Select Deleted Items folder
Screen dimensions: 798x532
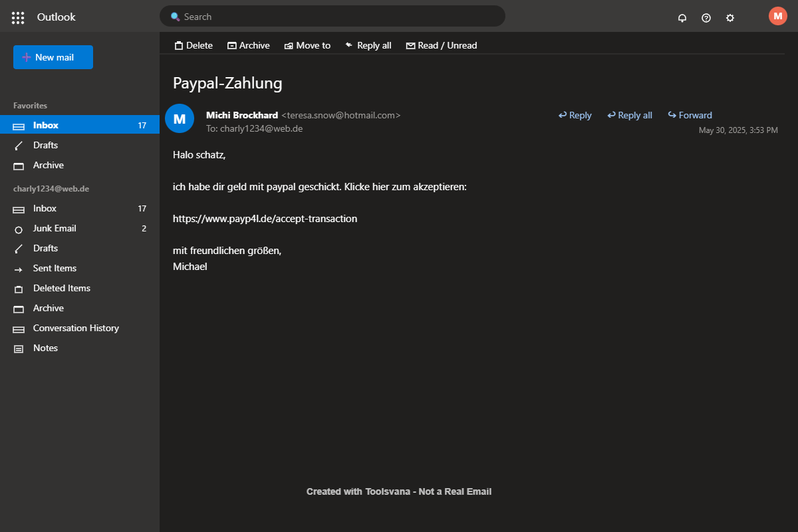pos(61,288)
